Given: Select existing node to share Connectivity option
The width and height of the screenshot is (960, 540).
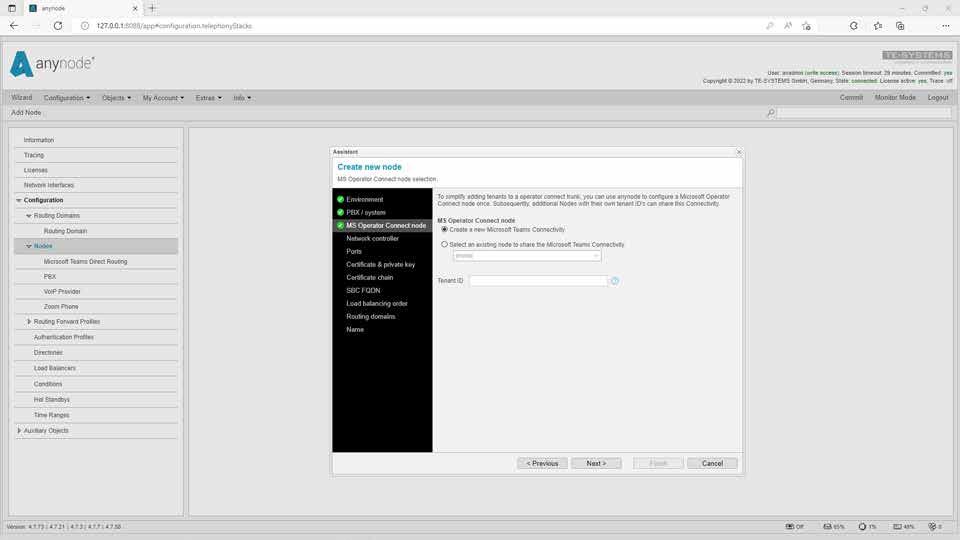Looking at the screenshot, I should pyautogui.click(x=444, y=244).
